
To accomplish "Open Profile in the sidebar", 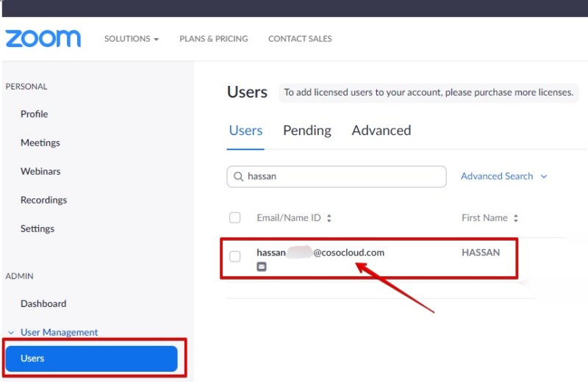I will click(x=34, y=114).
